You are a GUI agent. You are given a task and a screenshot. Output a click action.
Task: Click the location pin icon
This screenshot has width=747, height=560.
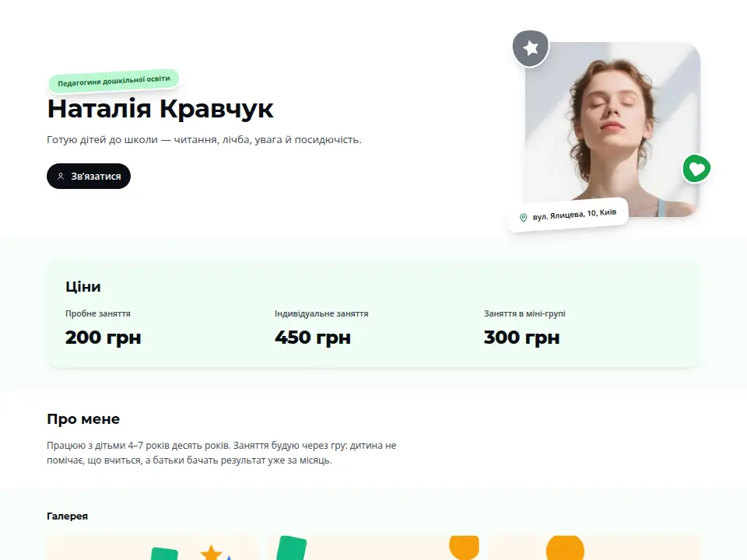pyautogui.click(x=523, y=218)
